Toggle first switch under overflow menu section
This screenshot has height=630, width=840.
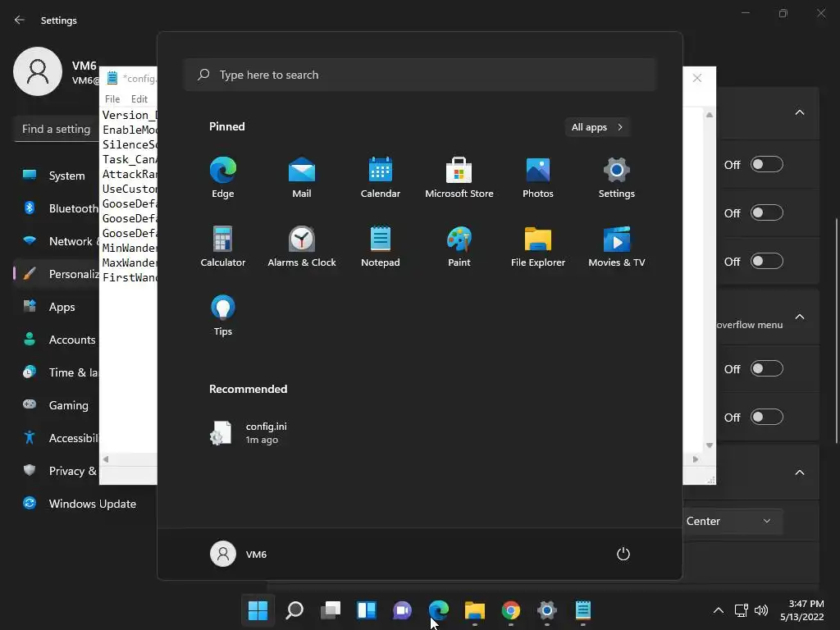click(767, 368)
